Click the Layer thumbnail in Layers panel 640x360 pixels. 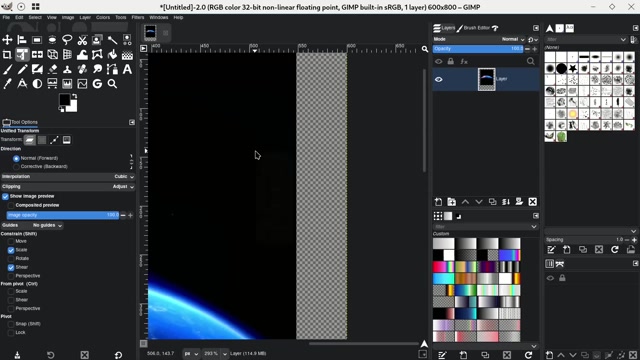[487, 79]
